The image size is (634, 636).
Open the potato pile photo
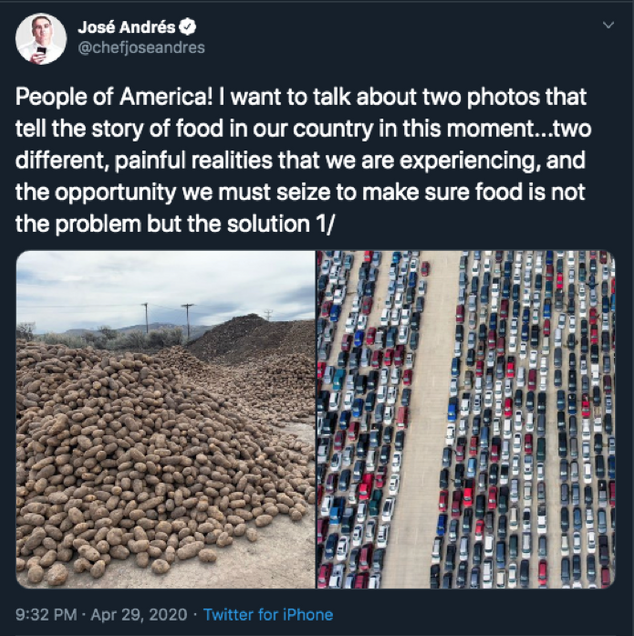pyautogui.click(x=165, y=419)
